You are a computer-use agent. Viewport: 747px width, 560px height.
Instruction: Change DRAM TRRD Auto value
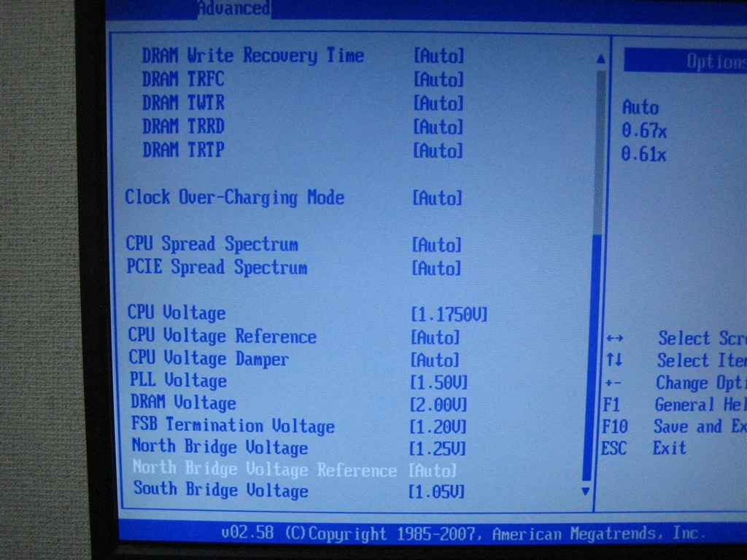tap(438, 127)
